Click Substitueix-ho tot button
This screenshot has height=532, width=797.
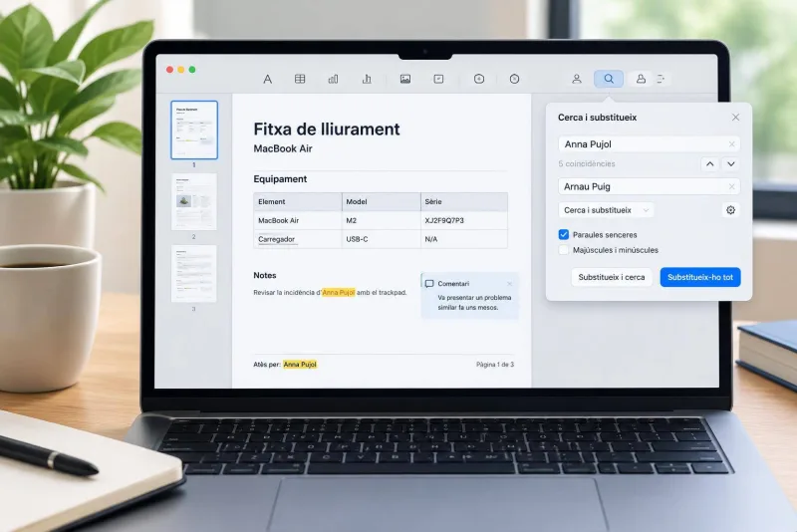coord(700,277)
